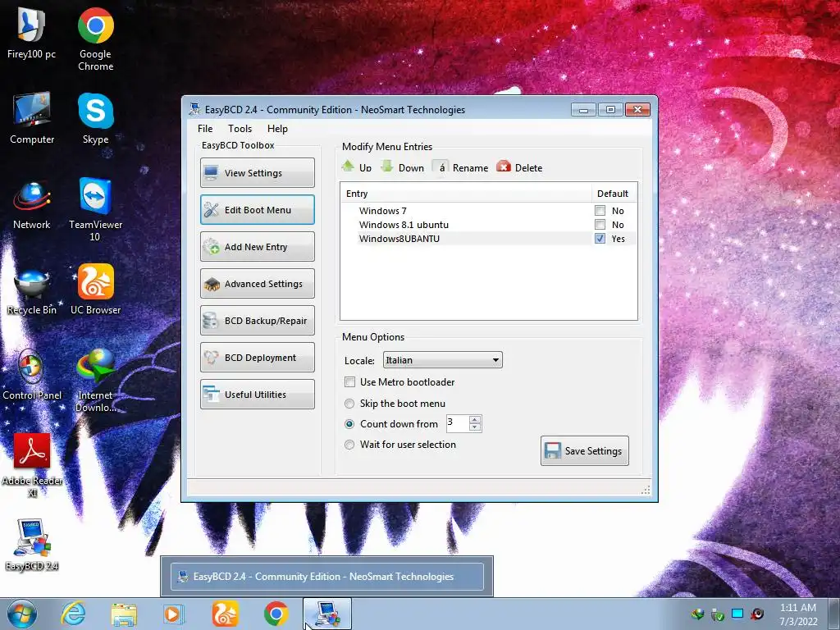Click EasyBCD taskbar preview thumbnail
The image size is (840, 630).
tap(326, 577)
